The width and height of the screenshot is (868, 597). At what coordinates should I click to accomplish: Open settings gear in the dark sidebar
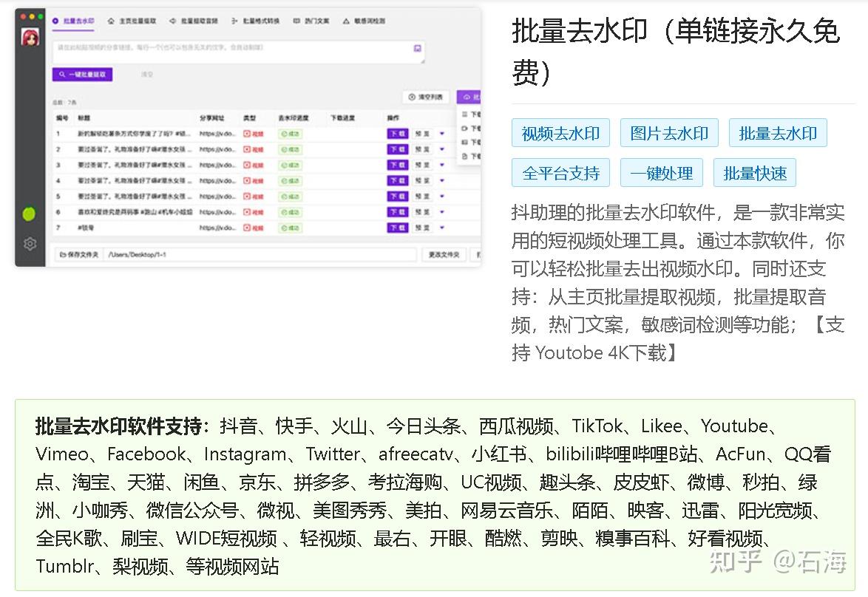click(30, 243)
